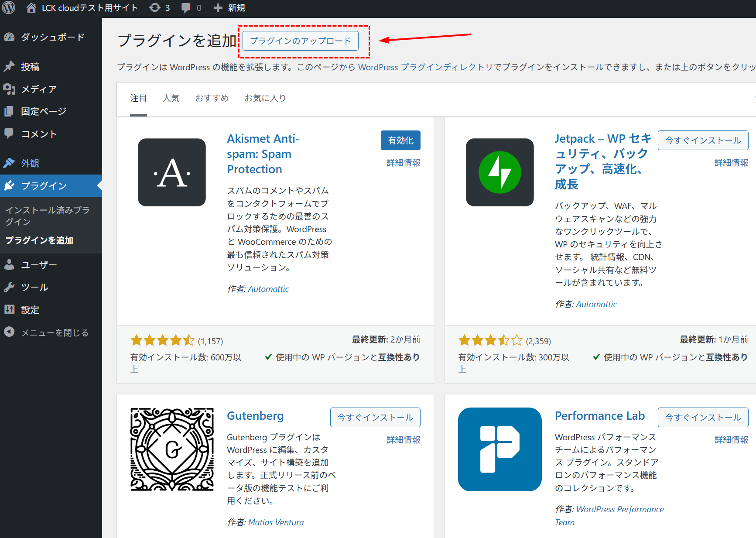Install Gutenberg with 今すぐインストール
The image size is (756, 538).
click(375, 418)
